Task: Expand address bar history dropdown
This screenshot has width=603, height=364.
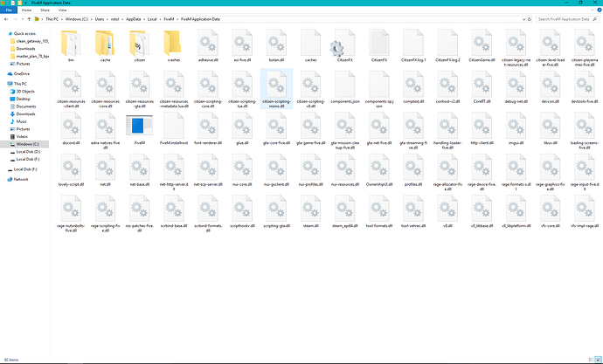Action: point(523,19)
